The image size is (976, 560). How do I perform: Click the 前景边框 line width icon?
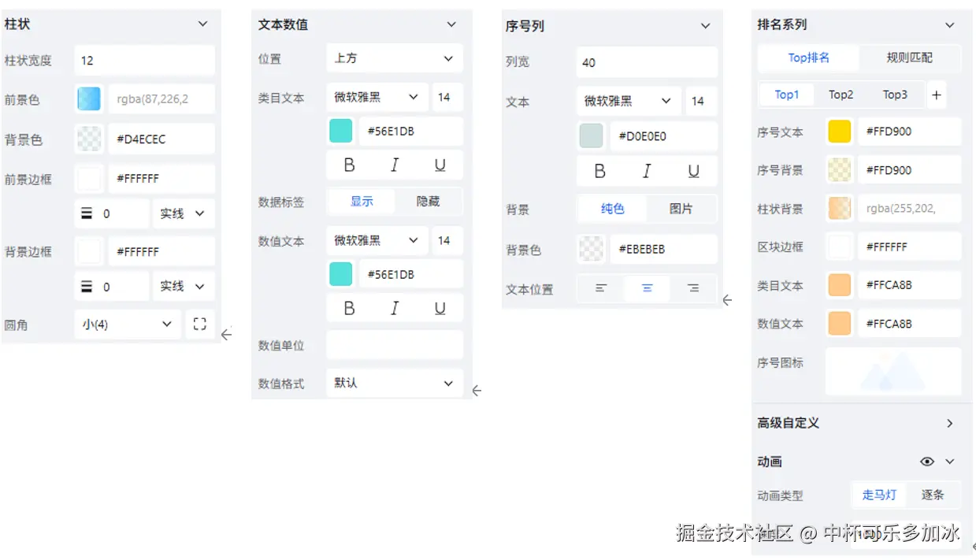click(x=87, y=213)
